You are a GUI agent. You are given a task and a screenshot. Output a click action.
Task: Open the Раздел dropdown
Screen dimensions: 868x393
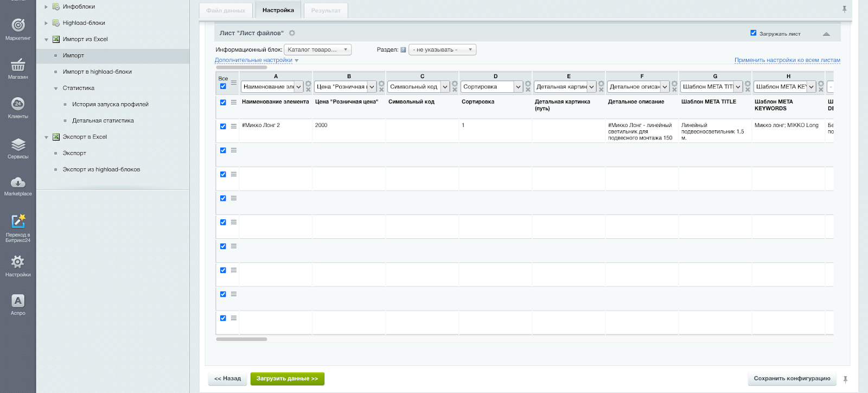(442, 49)
